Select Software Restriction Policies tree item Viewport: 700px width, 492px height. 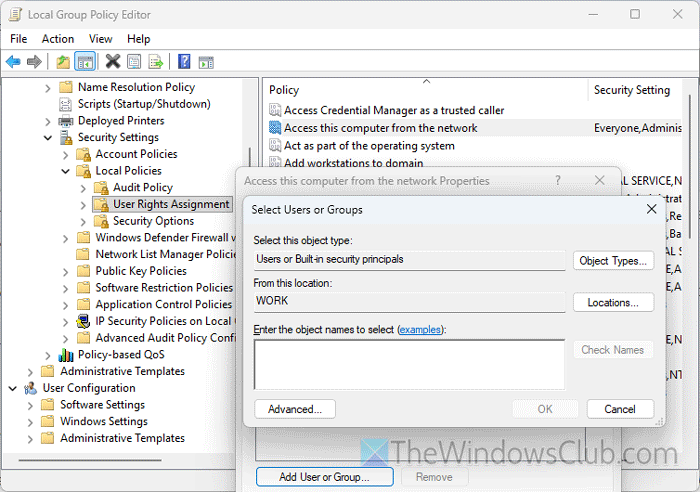(164, 288)
